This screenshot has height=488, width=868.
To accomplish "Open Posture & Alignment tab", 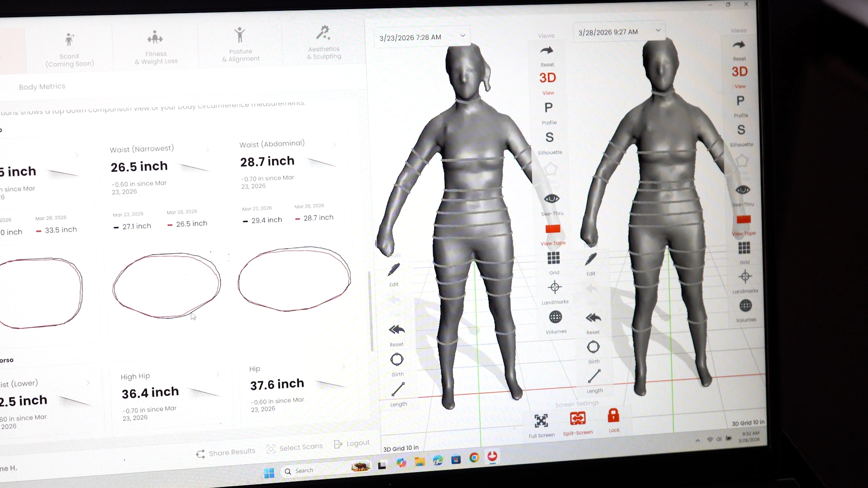I will 241,44.
